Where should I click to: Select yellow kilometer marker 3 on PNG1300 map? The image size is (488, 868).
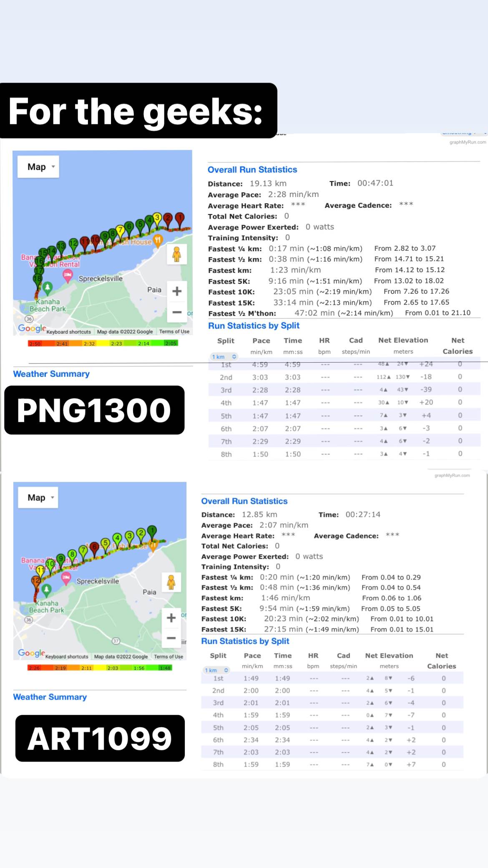(157, 218)
